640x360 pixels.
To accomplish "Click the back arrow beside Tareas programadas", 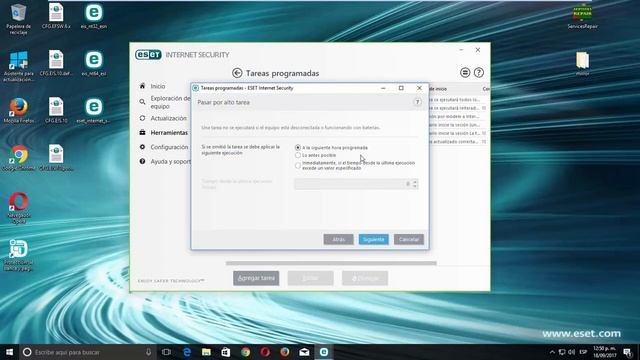I will tap(237, 73).
